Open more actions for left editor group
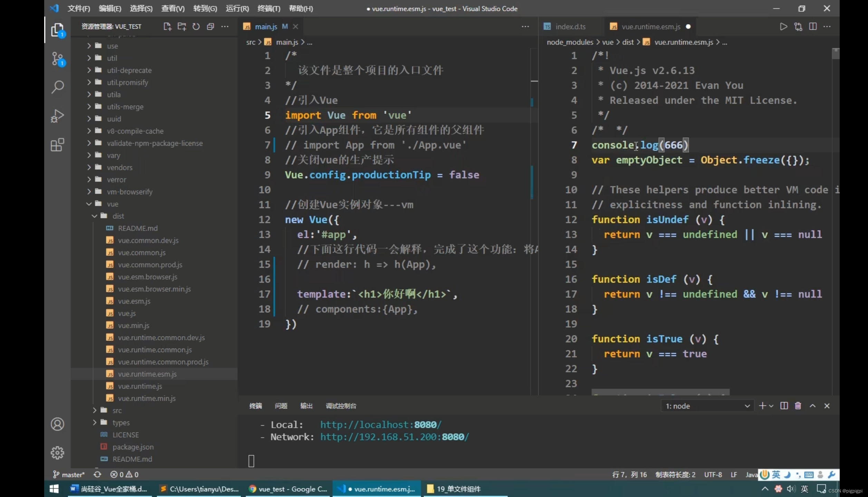This screenshot has width=868, height=497. (x=525, y=27)
